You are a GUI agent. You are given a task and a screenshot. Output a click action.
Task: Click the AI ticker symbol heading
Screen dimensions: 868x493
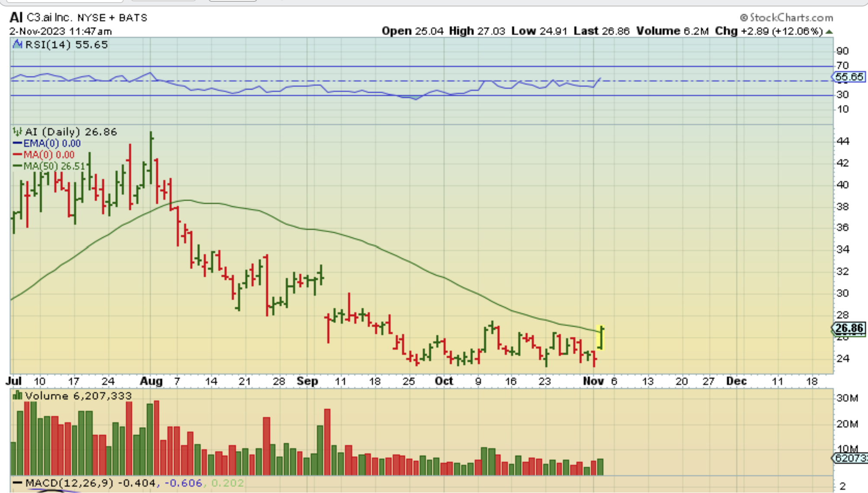16,18
